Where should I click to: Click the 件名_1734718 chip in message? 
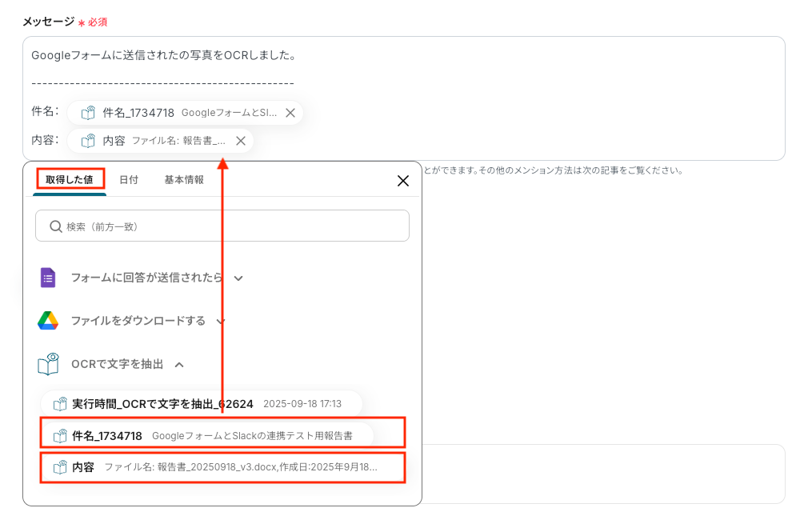[x=185, y=113]
